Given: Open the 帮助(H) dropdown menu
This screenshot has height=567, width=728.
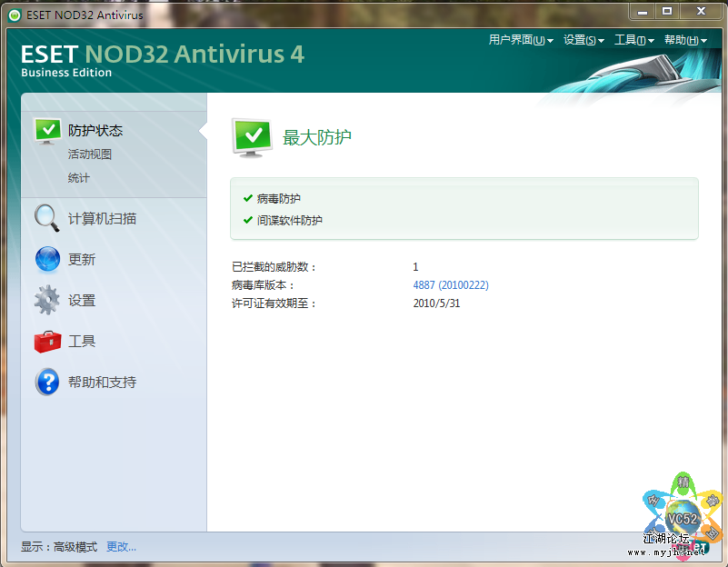Looking at the screenshot, I should (685, 40).
